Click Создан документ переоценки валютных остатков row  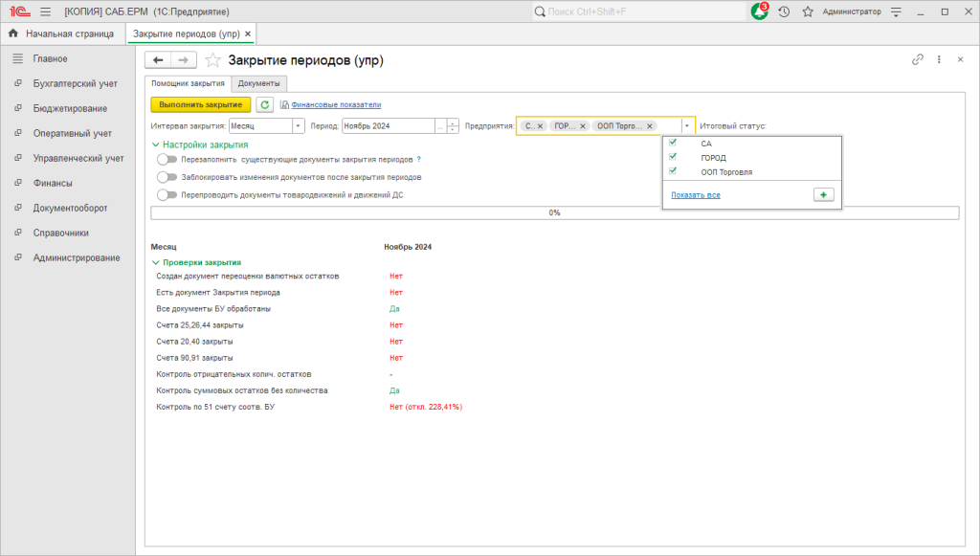tap(248, 277)
